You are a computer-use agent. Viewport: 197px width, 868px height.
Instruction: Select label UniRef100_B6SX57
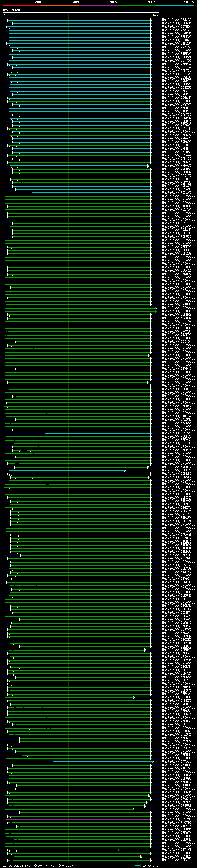(x=177, y=88)
